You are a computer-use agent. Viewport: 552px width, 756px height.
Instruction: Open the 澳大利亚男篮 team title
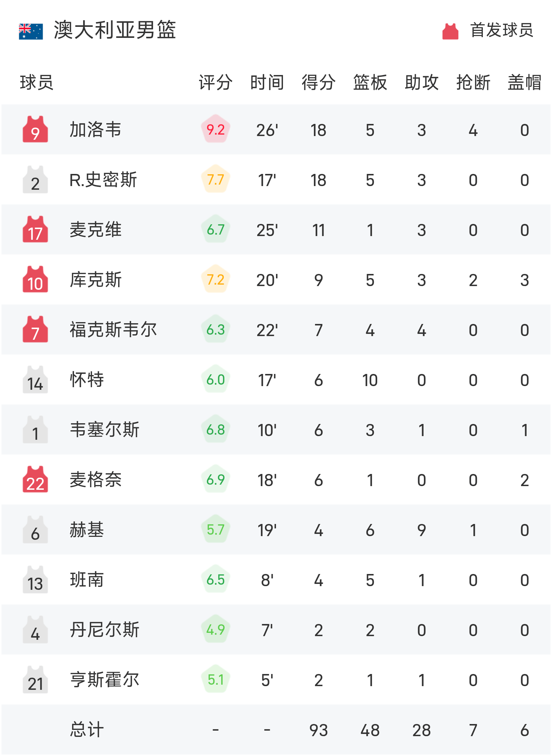(x=115, y=30)
